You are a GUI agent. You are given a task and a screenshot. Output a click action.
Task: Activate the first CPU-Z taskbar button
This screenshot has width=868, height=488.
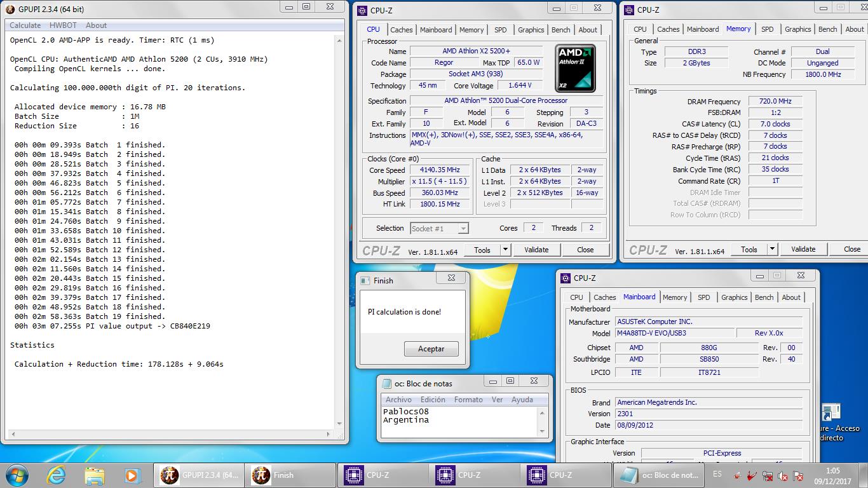pos(382,475)
